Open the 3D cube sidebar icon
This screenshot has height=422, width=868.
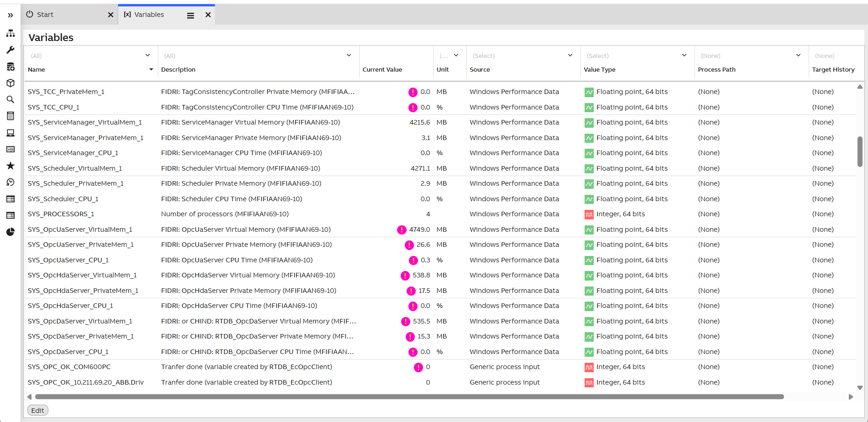pyautogui.click(x=10, y=83)
